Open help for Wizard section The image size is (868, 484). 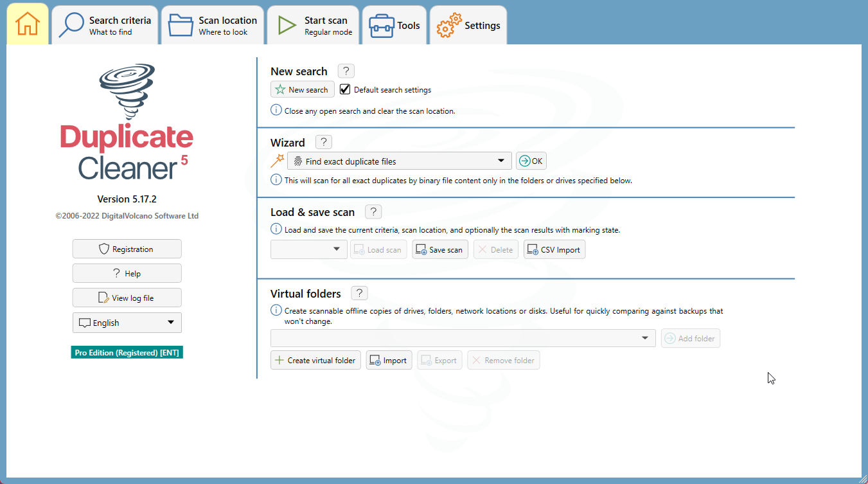pos(324,142)
